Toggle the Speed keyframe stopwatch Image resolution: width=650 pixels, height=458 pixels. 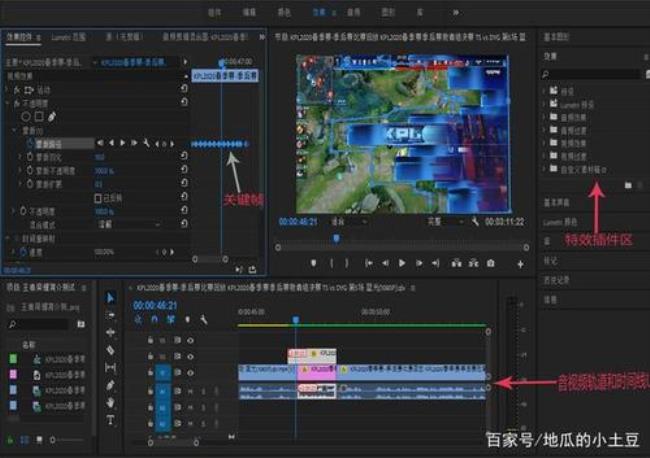23,252
